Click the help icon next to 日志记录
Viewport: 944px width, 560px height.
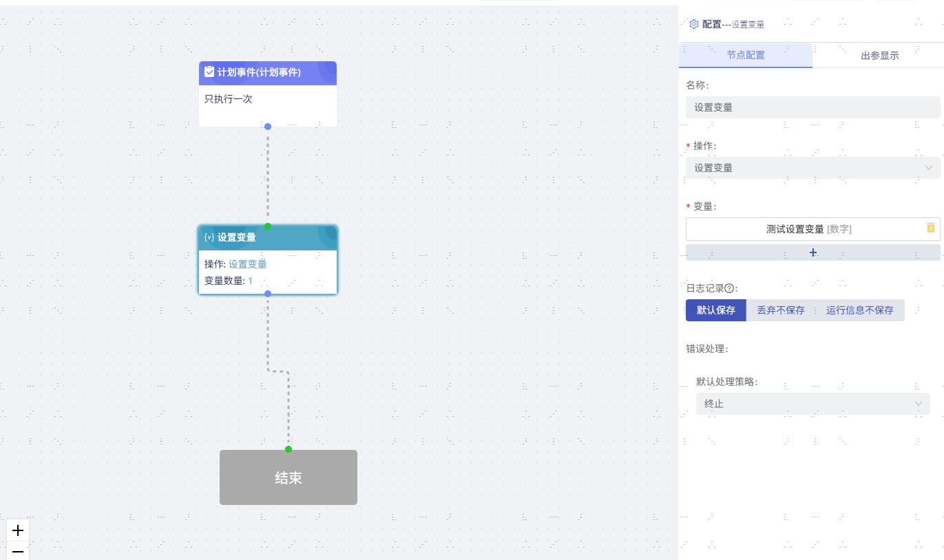coord(728,288)
